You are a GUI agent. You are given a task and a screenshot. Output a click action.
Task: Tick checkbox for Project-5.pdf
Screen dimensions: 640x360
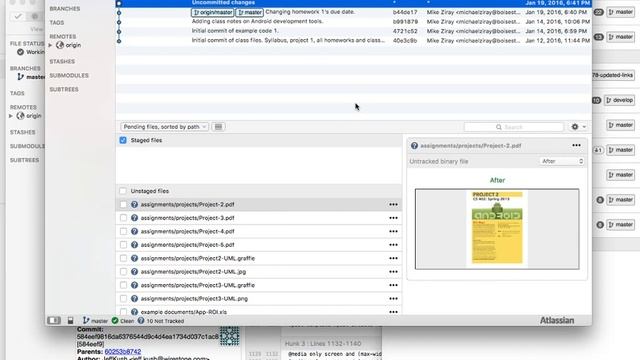tap(123, 245)
